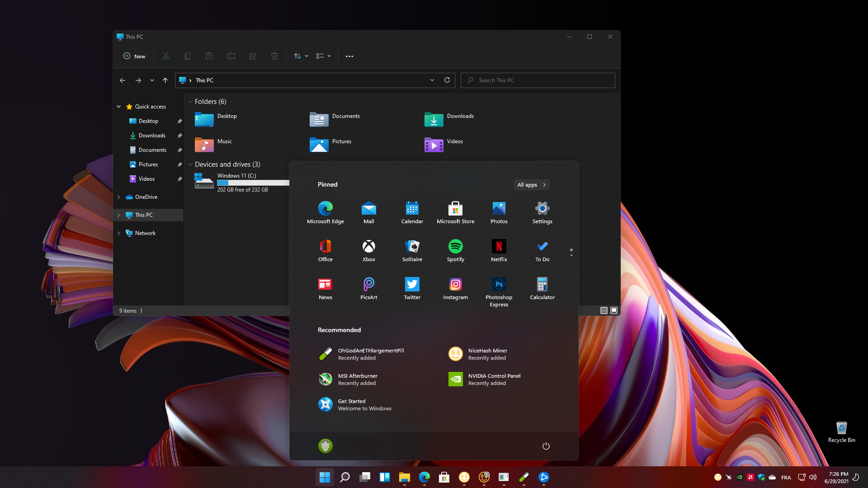Viewport: 868px width, 488px height.
Task: Open the Xbox app
Action: coord(368,250)
